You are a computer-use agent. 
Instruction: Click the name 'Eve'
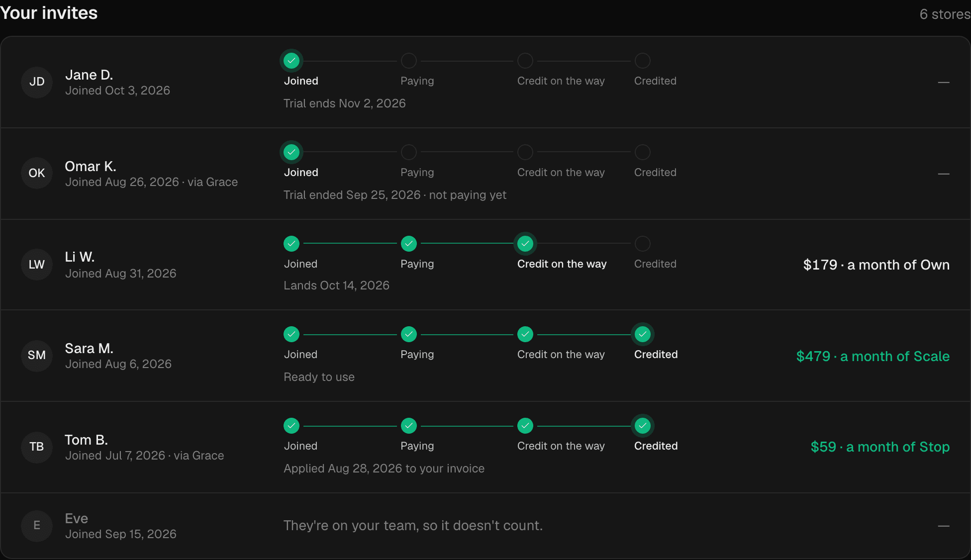(x=77, y=519)
